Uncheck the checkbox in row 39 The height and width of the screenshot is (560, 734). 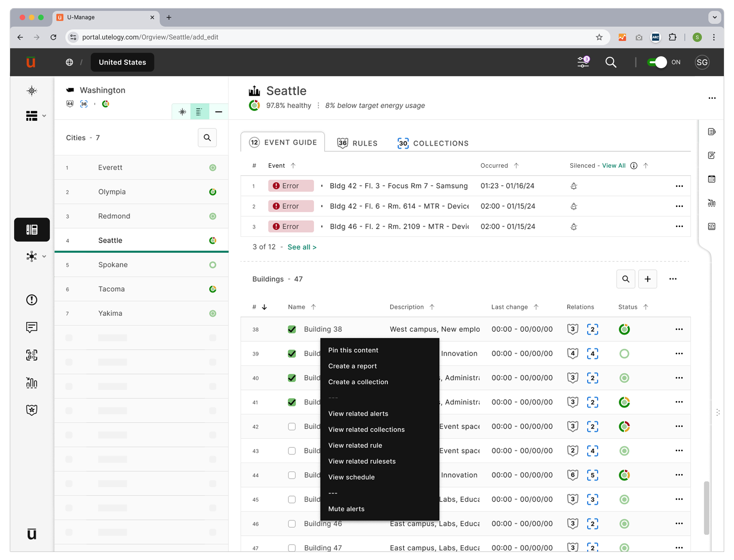tap(292, 354)
